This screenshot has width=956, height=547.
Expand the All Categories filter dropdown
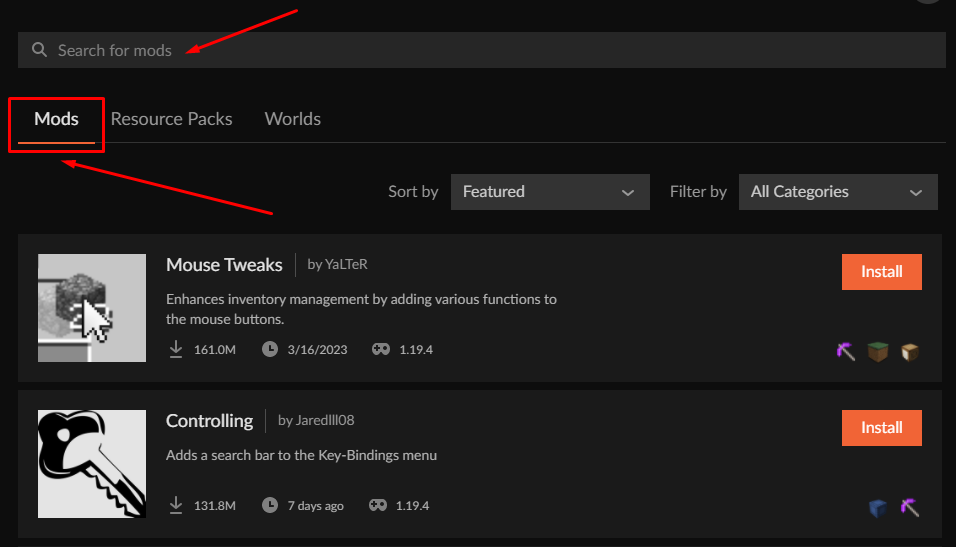click(837, 192)
